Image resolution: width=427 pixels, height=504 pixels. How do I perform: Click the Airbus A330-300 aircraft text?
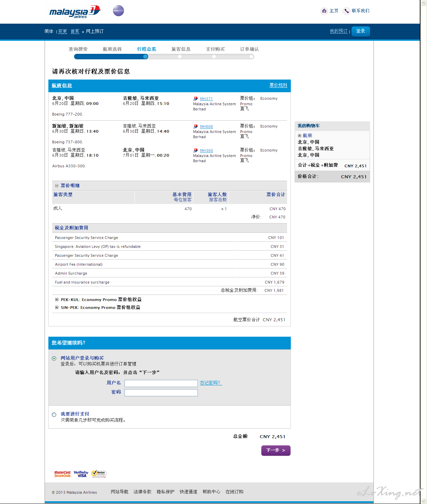pos(69,166)
